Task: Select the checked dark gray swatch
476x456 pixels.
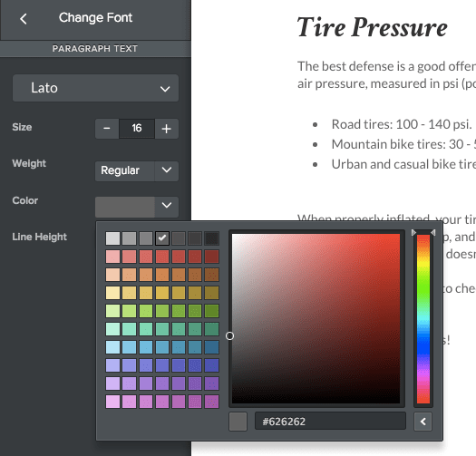Action: [162, 238]
